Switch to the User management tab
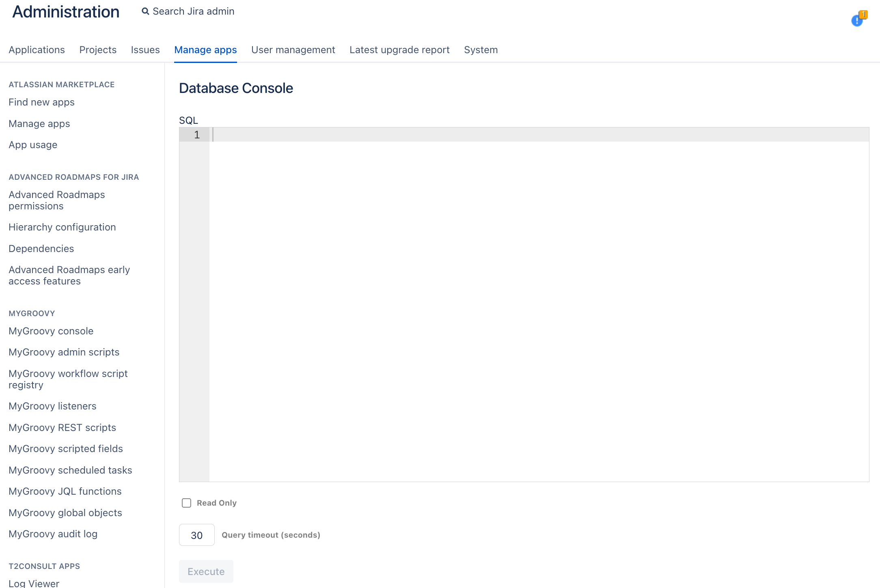The image size is (880, 588). point(293,50)
